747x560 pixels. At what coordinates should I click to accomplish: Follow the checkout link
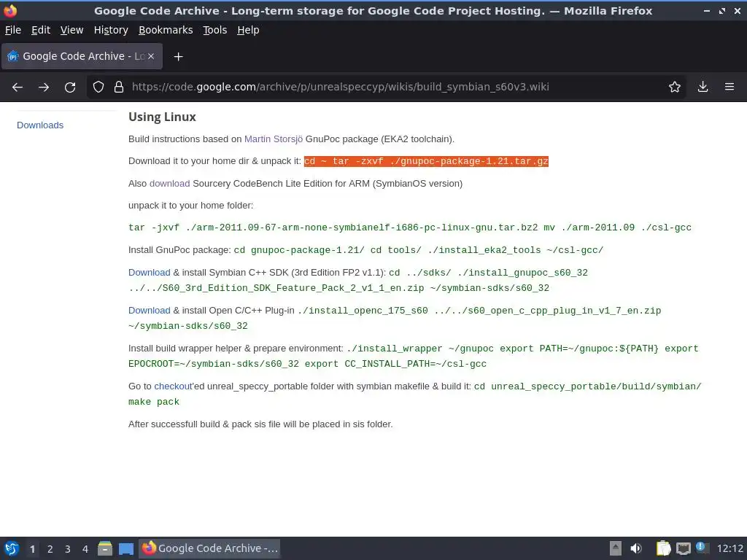pos(173,386)
